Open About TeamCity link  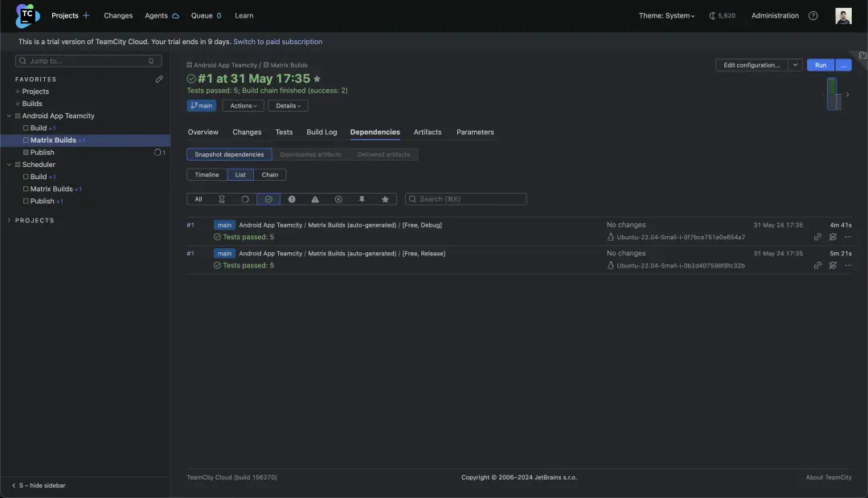(828, 478)
